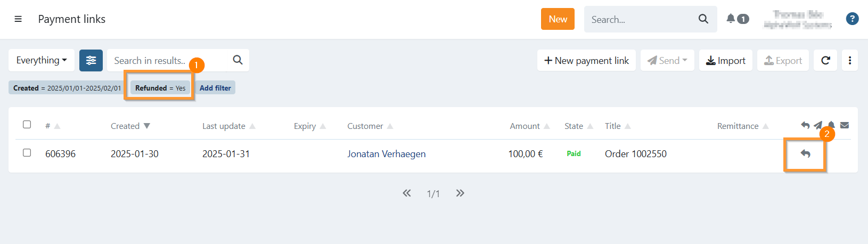Click the Add filter button
The width and height of the screenshot is (868, 244).
215,88
